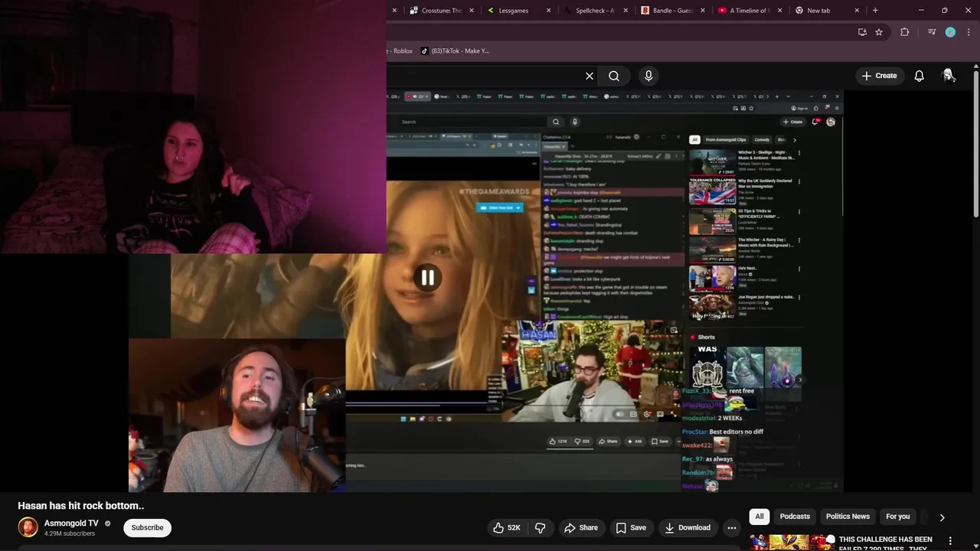Screen dimensions: 980x551
Task: Open the Asmongold TV channel name link
Action: [71, 523]
